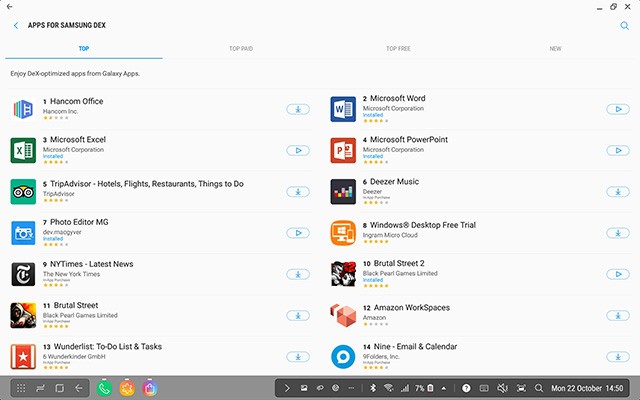Expand the quick settings up arrow
The width and height of the screenshot is (640, 400).
click(444, 388)
